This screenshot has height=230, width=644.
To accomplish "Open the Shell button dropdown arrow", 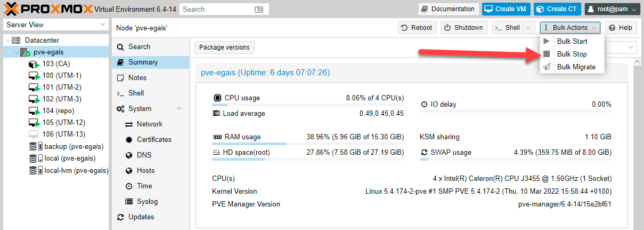I will coord(528,28).
